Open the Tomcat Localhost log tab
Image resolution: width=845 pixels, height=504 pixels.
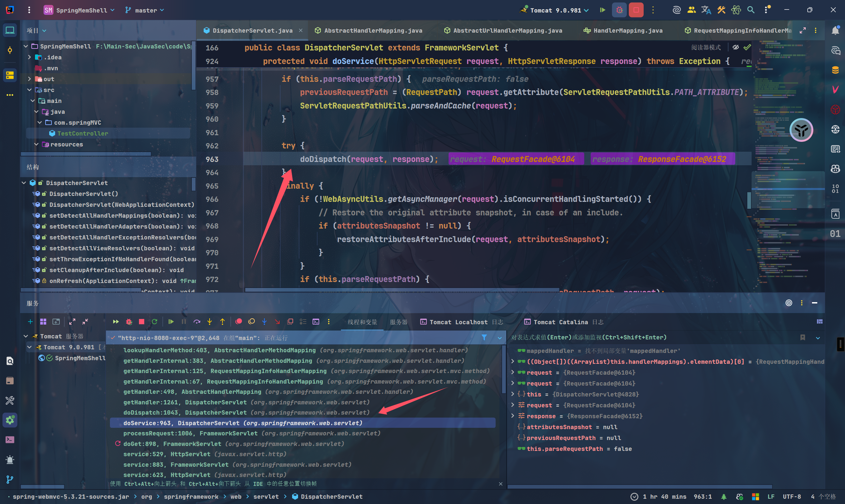click(x=462, y=322)
